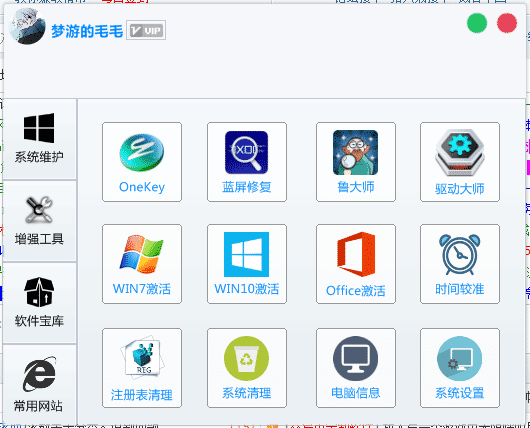530x428 pixels.
Task: Click username 梦游的毛毛
Action: coord(87,31)
